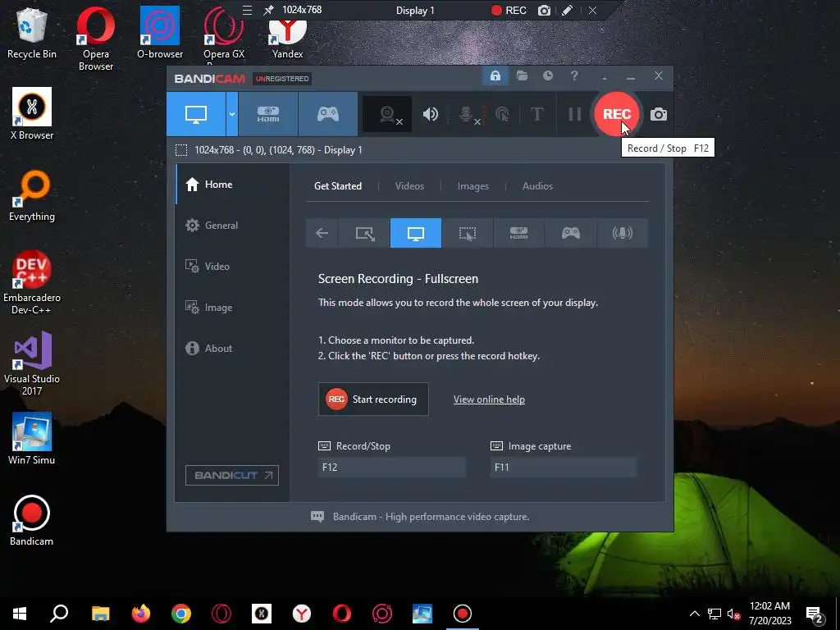Select Win7 Simu desktop shortcut

tap(32, 438)
